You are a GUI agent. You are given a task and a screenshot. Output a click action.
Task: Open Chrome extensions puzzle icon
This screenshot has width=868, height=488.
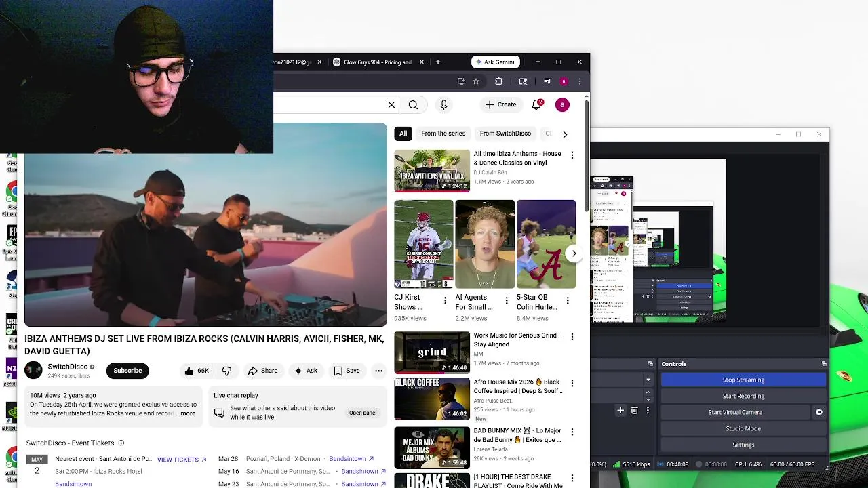(x=498, y=81)
